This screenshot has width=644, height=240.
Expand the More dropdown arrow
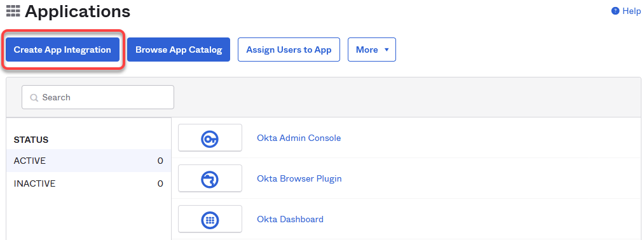click(x=386, y=50)
